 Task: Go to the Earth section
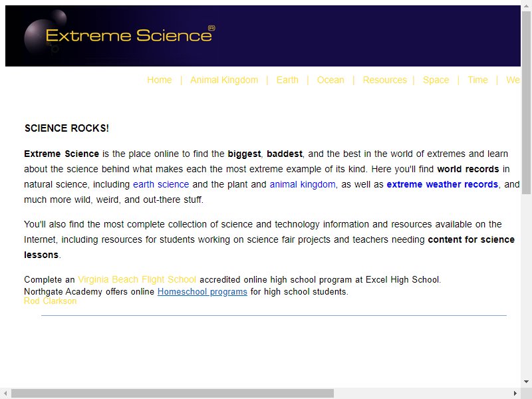tap(287, 80)
